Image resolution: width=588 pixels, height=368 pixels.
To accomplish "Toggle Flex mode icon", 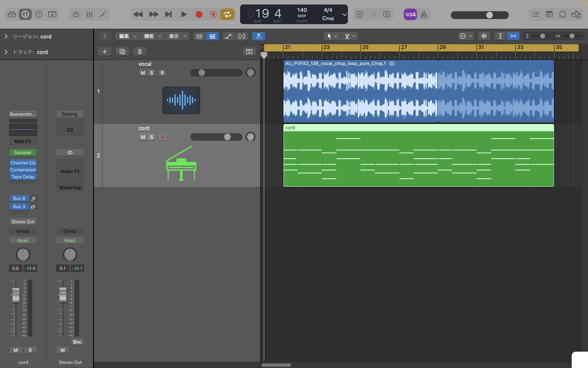I will (242, 36).
